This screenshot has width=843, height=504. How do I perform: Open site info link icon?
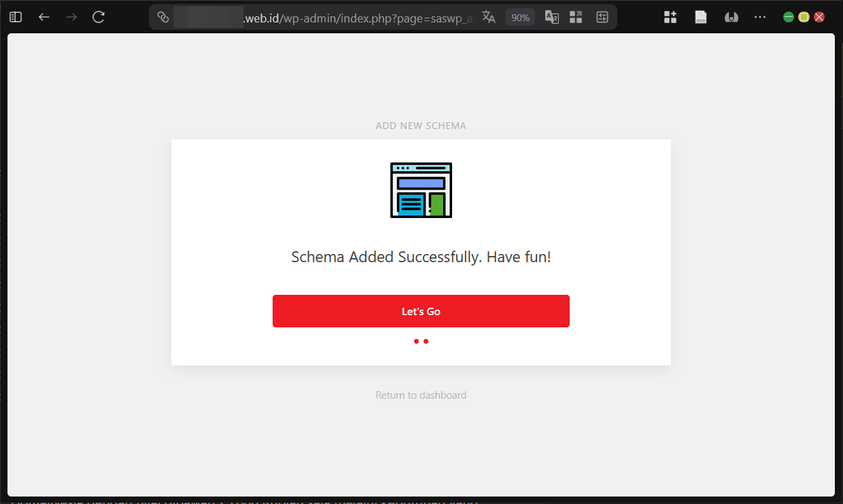tap(163, 17)
